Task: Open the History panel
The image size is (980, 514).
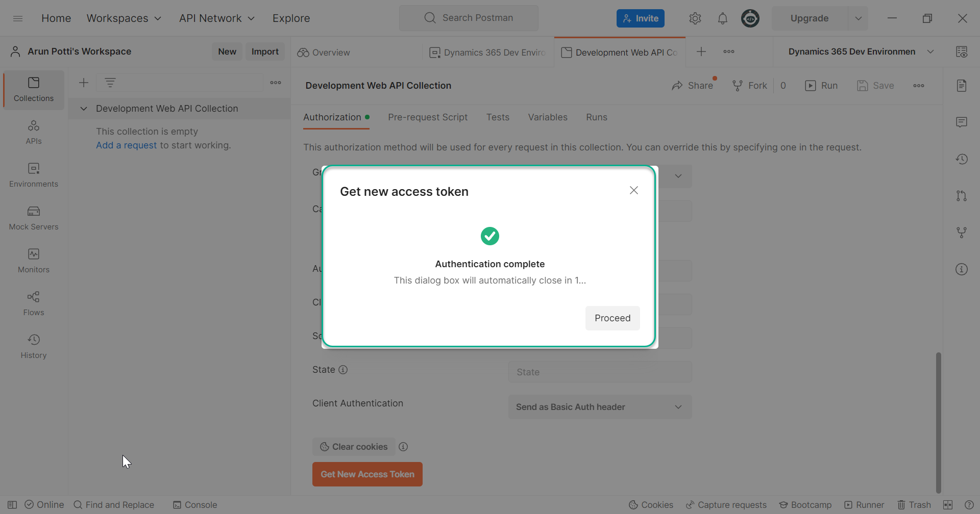Action: pyautogui.click(x=33, y=346)
